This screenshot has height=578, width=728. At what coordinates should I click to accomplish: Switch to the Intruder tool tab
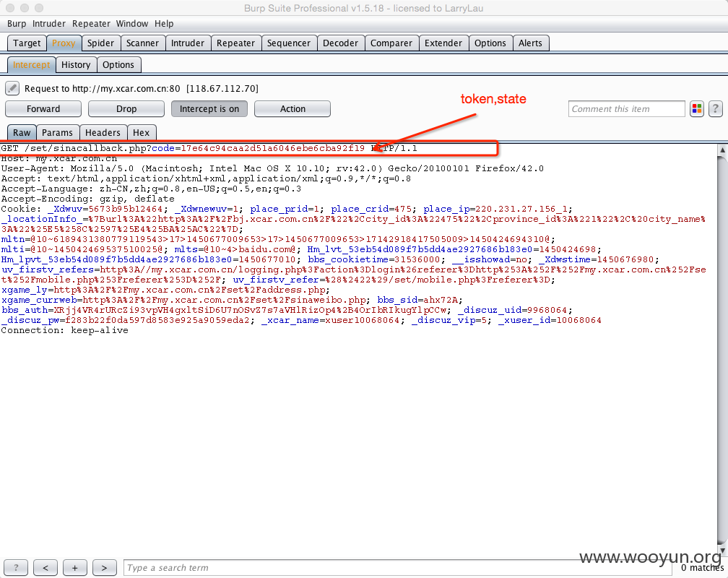point(188,43)
